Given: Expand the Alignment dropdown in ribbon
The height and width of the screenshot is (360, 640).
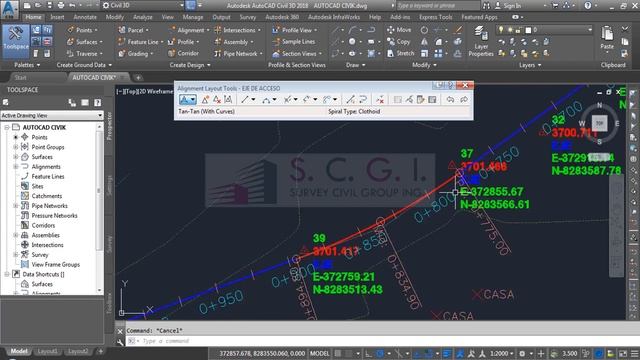Looking at the screenshot, I should point(208,30).
